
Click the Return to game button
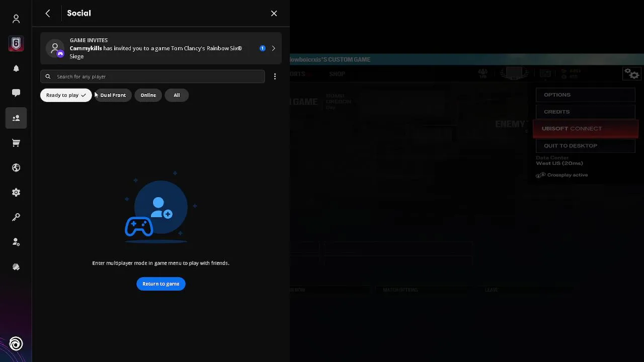pos(161,284)
